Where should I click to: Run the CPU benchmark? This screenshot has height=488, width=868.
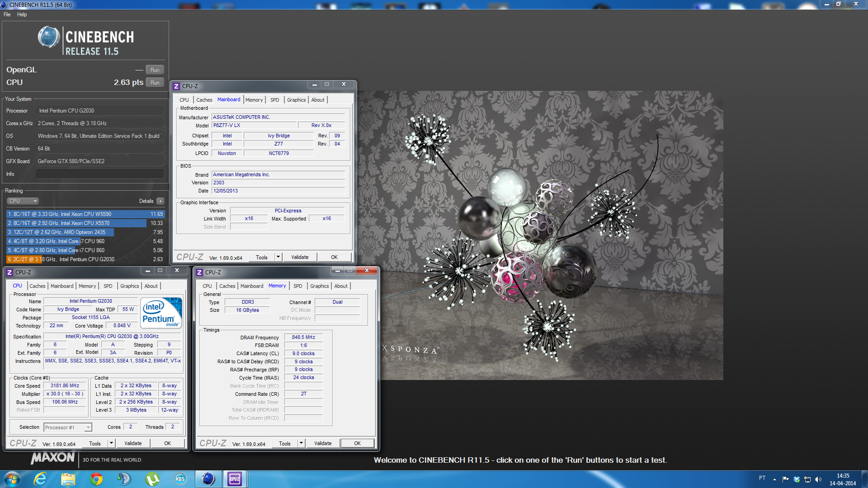pyautogui.click(x=155, y=83)
